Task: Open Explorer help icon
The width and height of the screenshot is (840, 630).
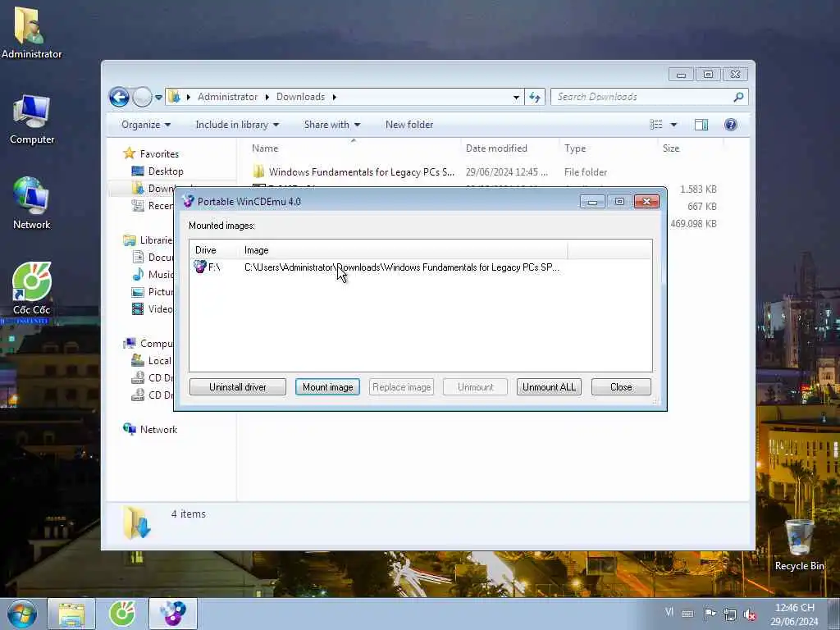Action: click(x=730, y=125)
